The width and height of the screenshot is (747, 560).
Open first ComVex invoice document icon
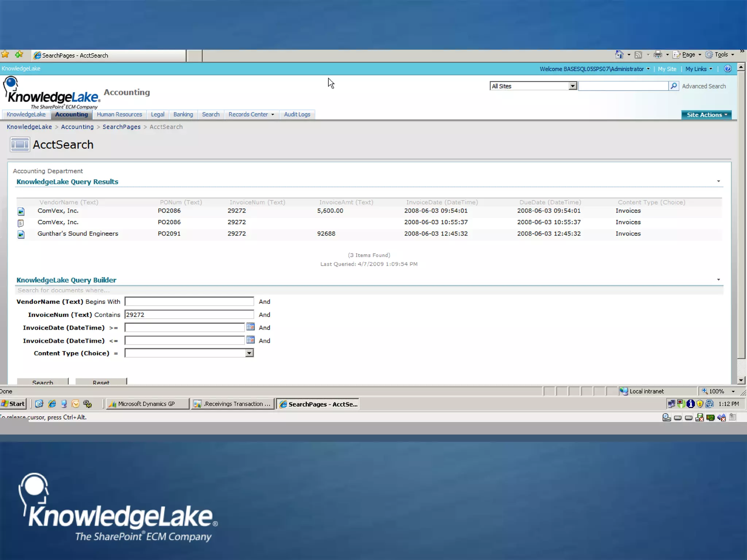tap(21, 211)
